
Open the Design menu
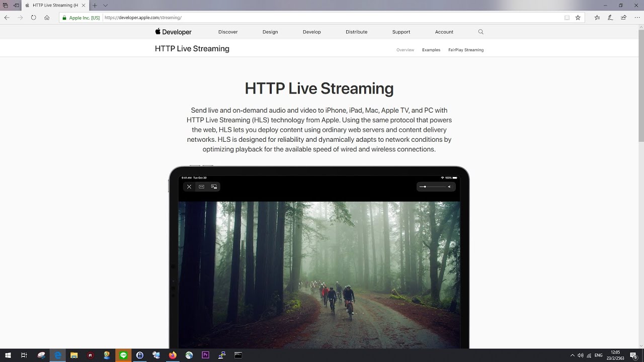coord(270,32)
